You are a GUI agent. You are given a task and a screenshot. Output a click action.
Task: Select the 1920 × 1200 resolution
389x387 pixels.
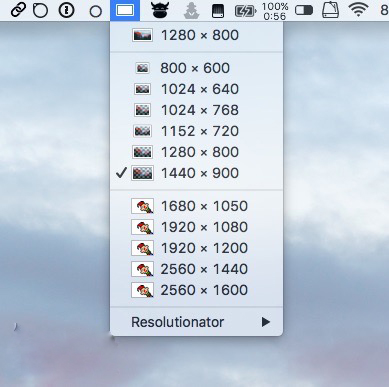[x=196, y=248]
